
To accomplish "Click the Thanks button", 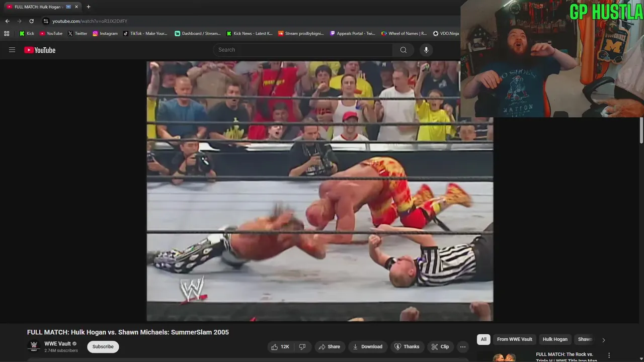I will [407, 346].
